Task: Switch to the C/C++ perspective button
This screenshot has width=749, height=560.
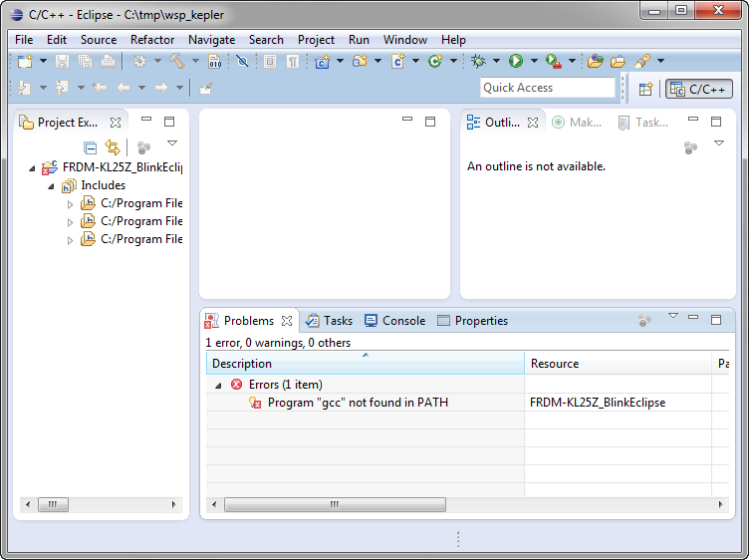Action: [x=699, y=89]
